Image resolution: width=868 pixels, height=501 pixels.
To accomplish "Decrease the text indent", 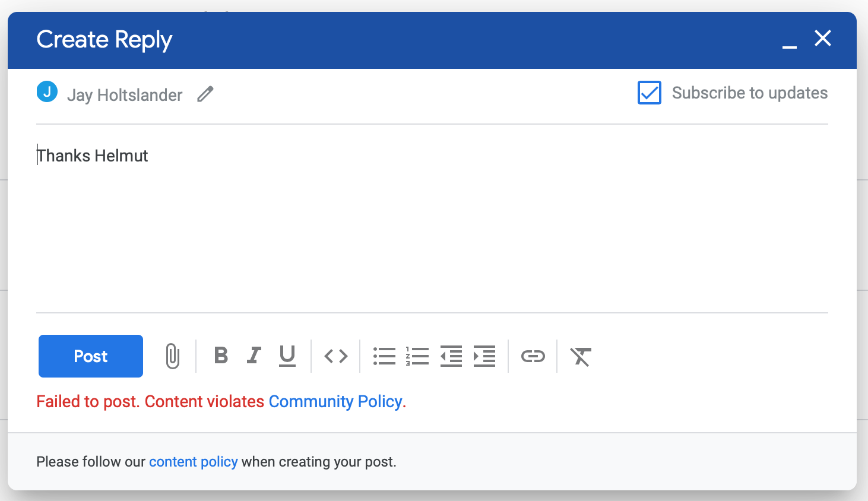I will pyautogui.click(x=451, y=356).
